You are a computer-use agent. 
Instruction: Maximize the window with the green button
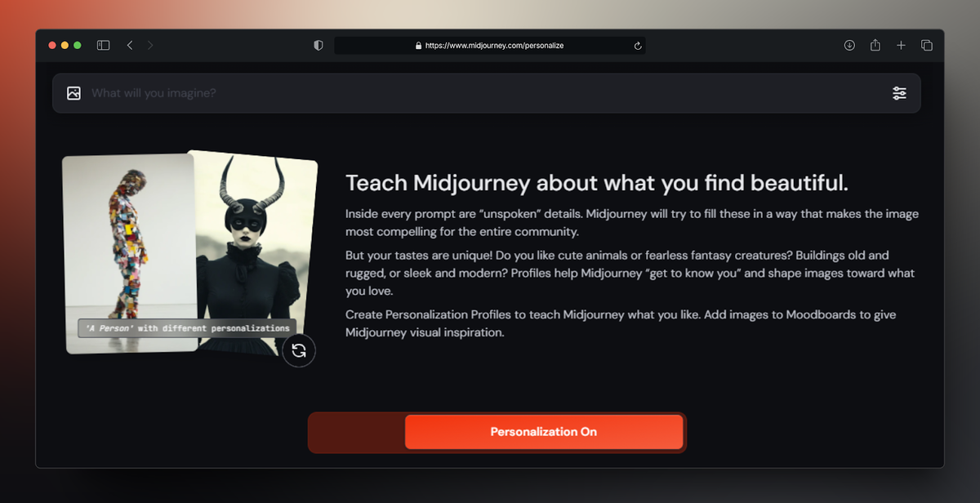point(78,46)
